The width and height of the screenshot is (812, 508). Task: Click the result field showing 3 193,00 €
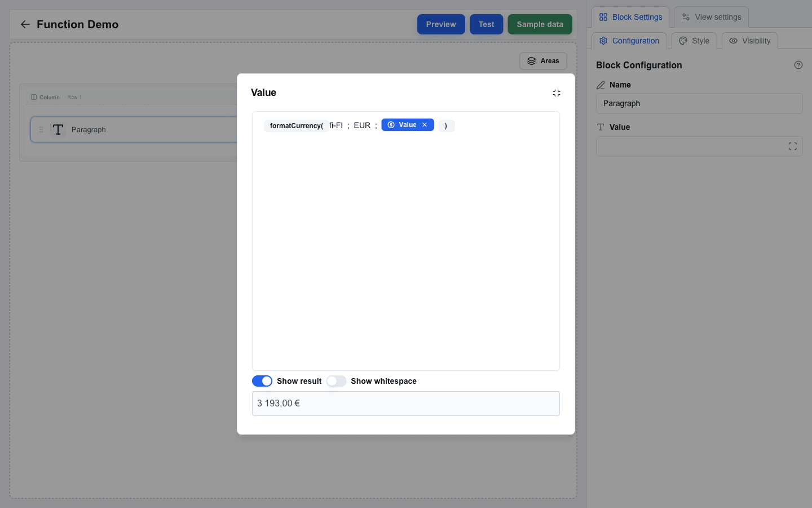406,404
